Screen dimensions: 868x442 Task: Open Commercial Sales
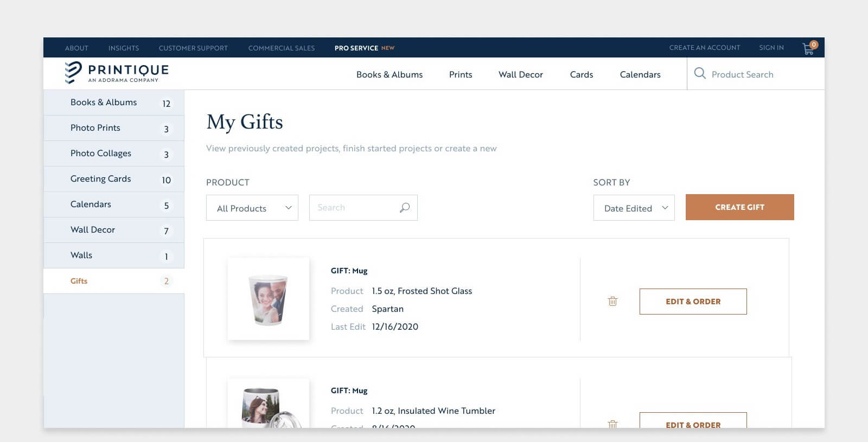tap(282, 48)
